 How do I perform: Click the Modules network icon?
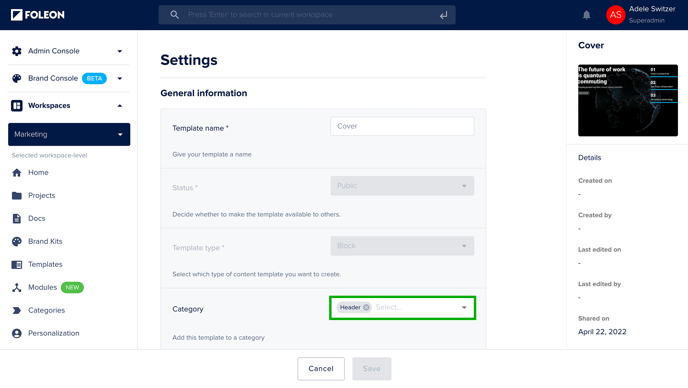point(17,287)
